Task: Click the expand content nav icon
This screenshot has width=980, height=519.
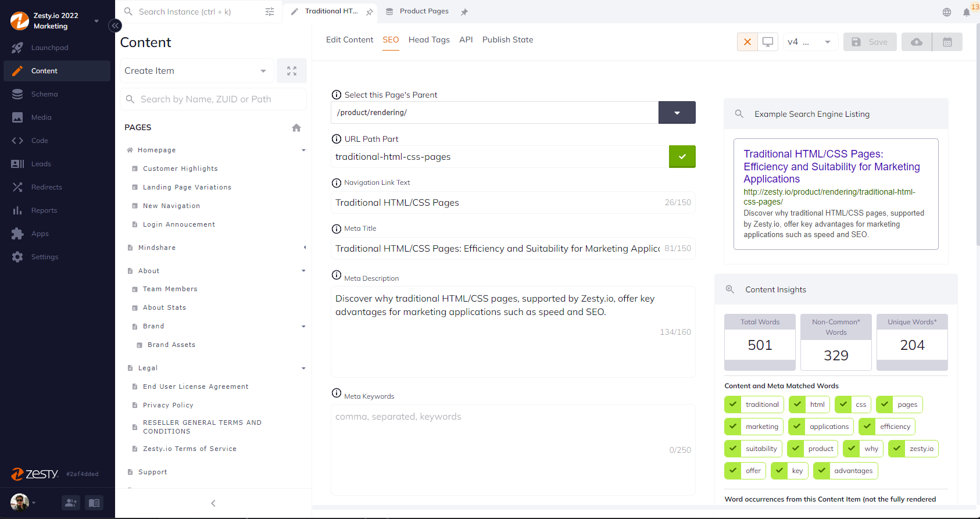Action: pyautogui.click(x=292, y=71)
